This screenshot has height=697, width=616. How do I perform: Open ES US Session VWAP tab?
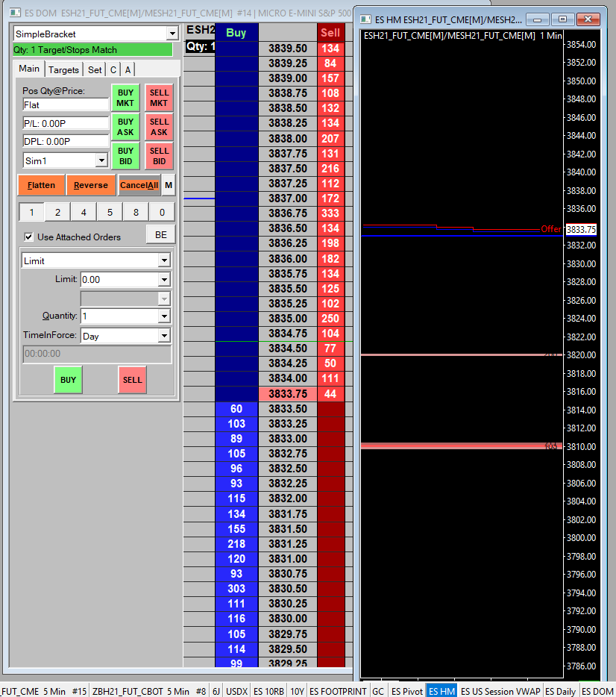pyautogui.click(x=500, y=691)
